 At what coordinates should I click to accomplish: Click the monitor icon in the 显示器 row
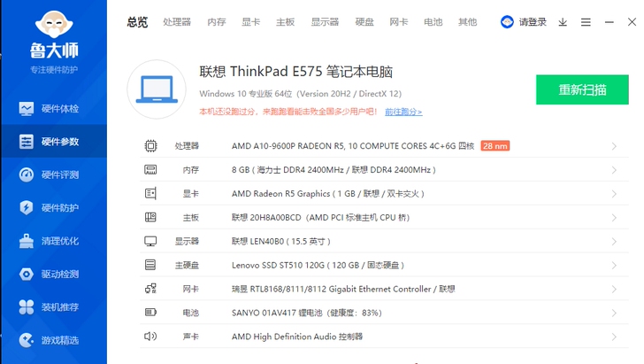(x=150, y=241)
